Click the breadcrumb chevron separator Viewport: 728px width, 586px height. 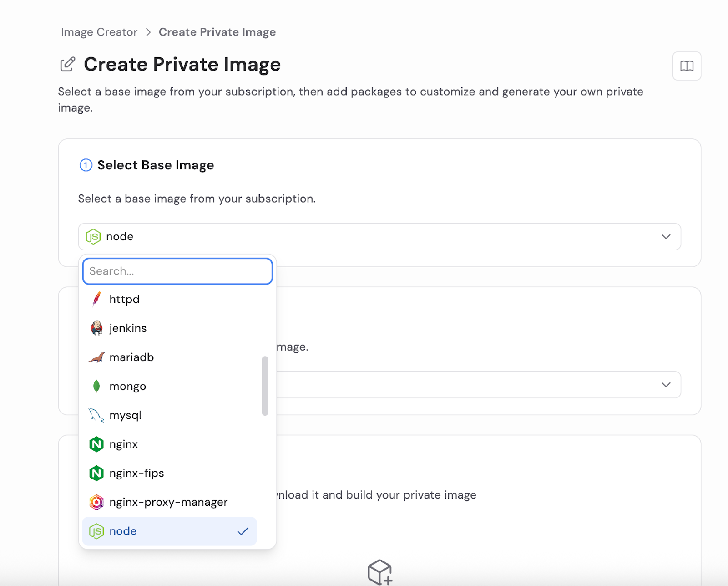pos(148,32)
